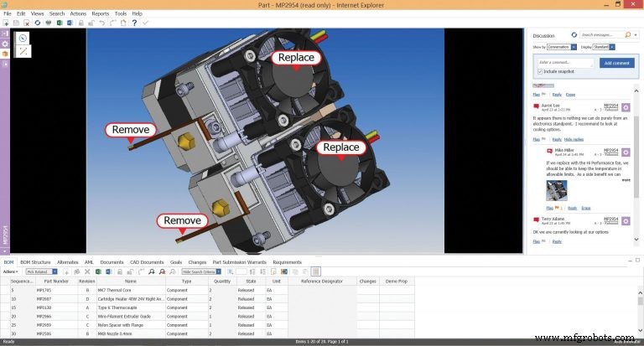Open the gear on Aaron Lee's message
Screen dimensions: 644x346
626,107
